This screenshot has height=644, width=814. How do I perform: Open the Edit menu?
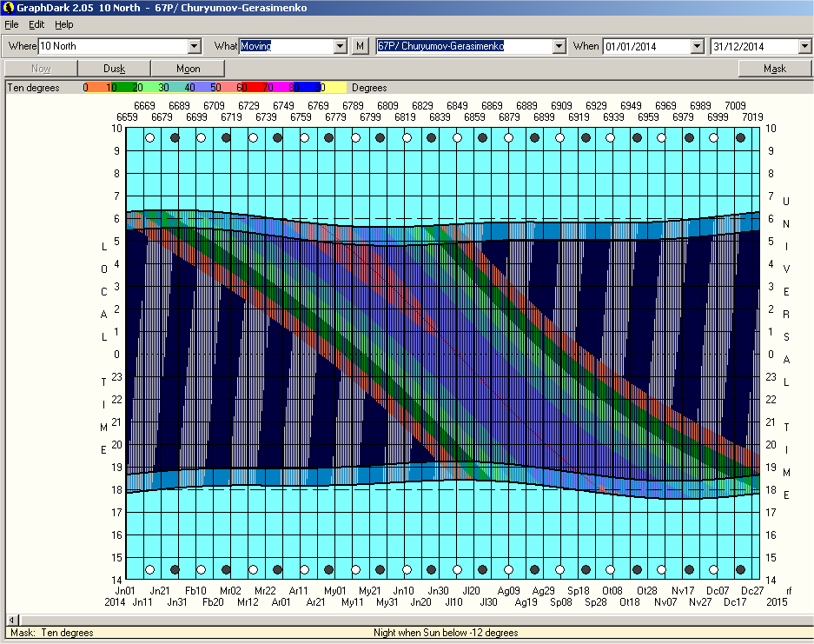[36, 24]
